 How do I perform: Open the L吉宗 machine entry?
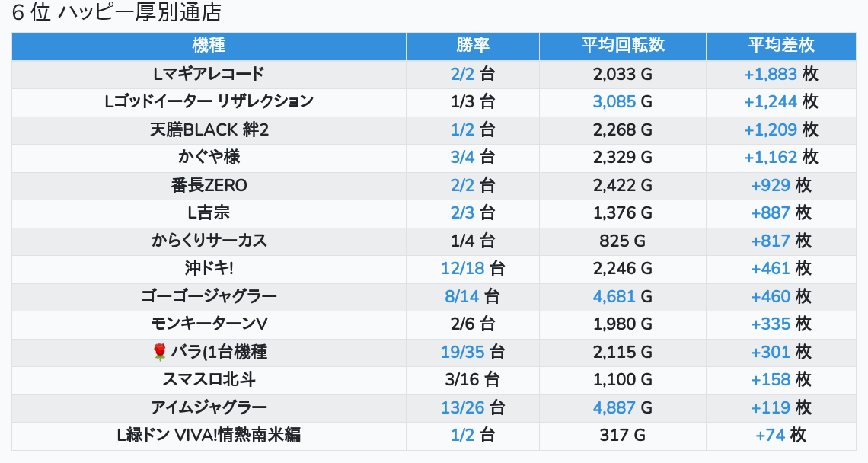pos(209,212)
